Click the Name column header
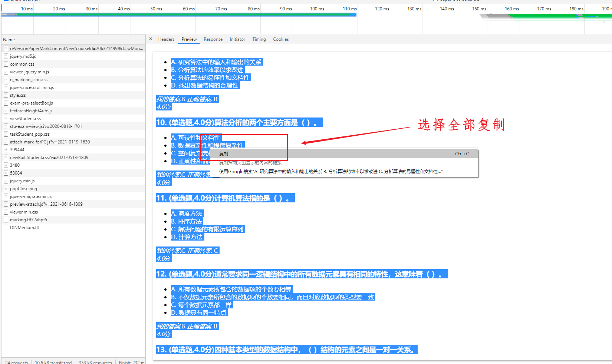Image resolution: width=612 pixels, height=364 pixels. coord(73,40)
